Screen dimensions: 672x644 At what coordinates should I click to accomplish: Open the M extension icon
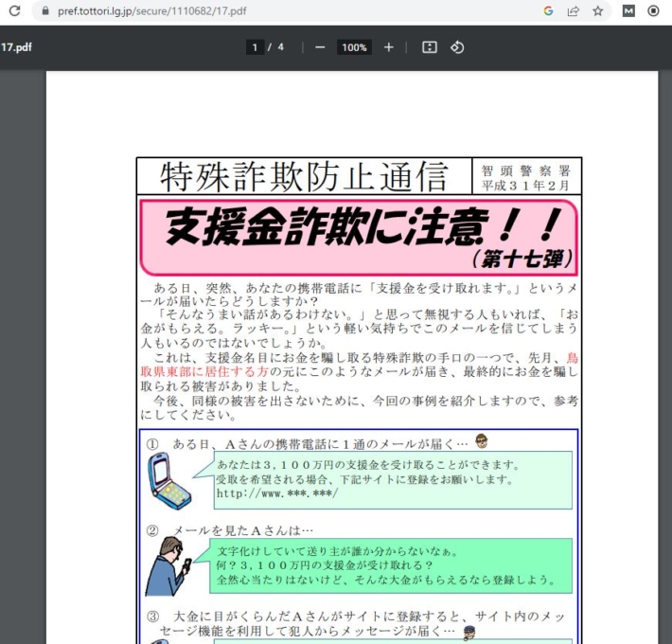[628, 10]
